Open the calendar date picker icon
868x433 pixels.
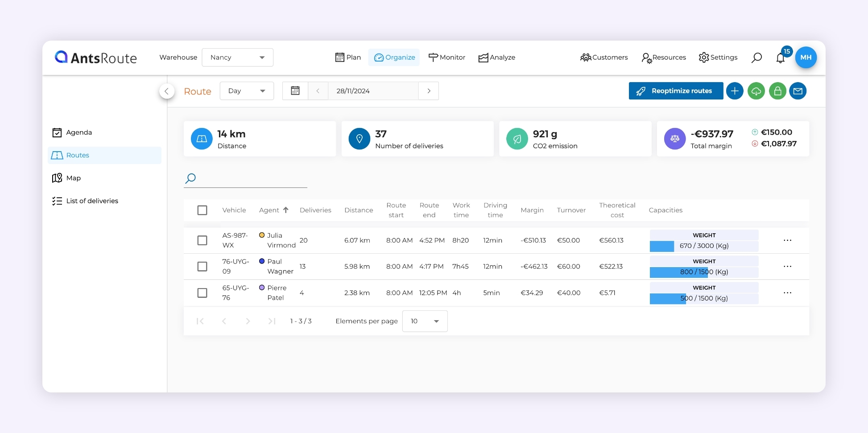295,91
